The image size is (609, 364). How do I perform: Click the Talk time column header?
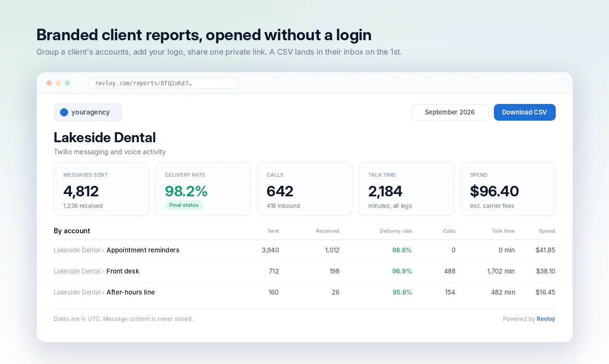(x=503, y=231)
